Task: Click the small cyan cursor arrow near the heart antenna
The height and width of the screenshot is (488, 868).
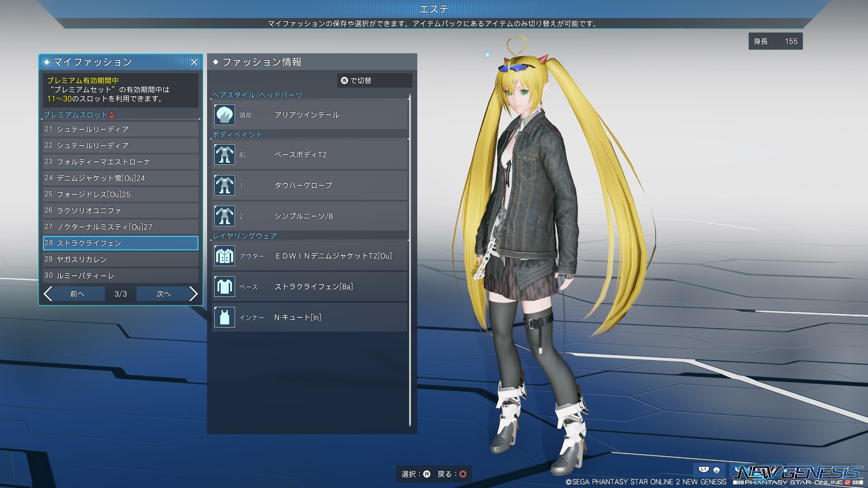Action: coord(487,54)
